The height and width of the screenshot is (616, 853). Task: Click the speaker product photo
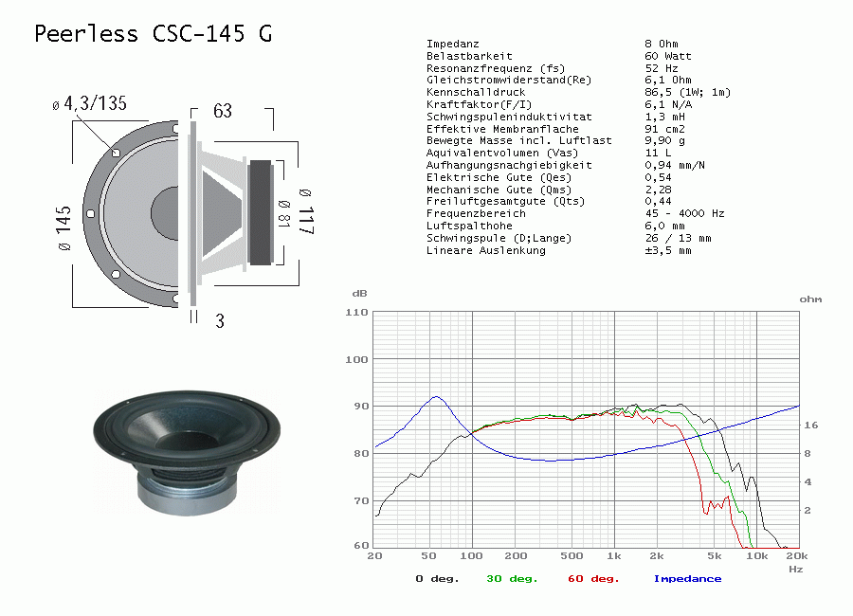187,452
